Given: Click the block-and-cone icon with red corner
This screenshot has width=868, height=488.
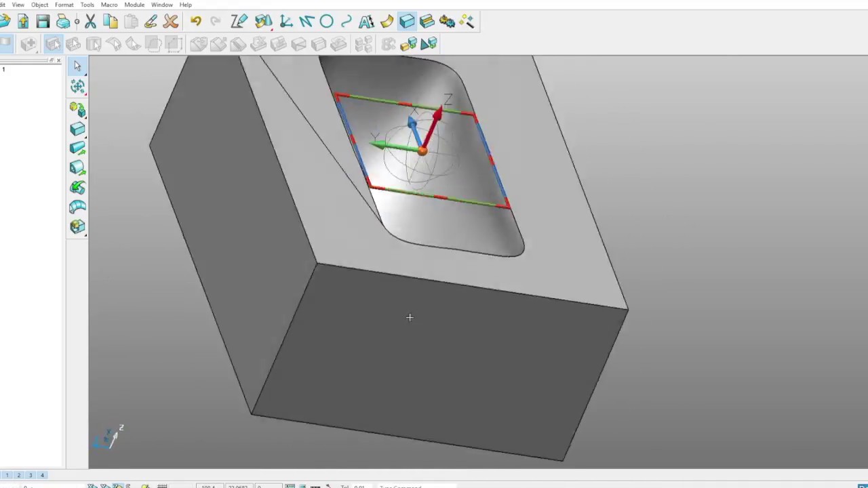Looking at the screenshot, I should click(264, 22).
